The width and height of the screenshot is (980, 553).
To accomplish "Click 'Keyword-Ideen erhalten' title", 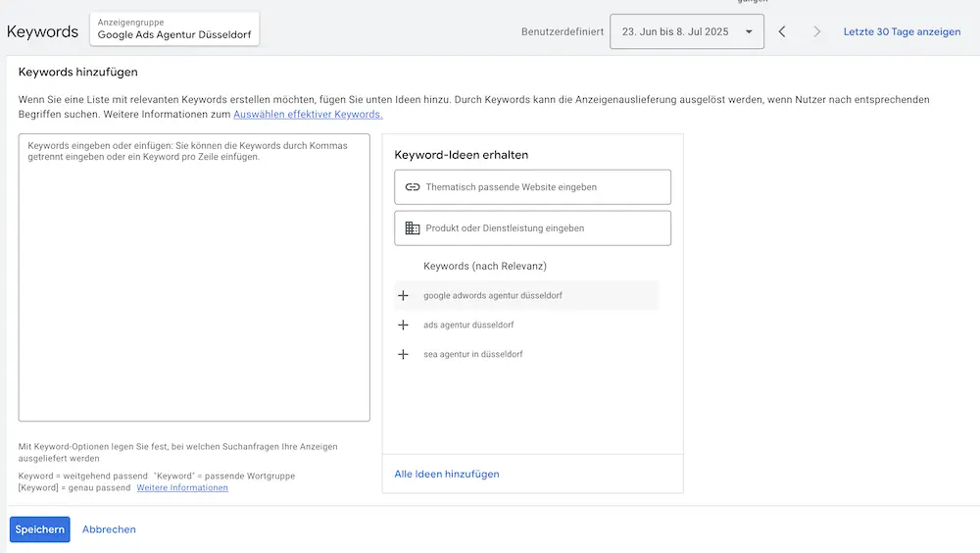I will pyautogui.click(x=462, y=155).
